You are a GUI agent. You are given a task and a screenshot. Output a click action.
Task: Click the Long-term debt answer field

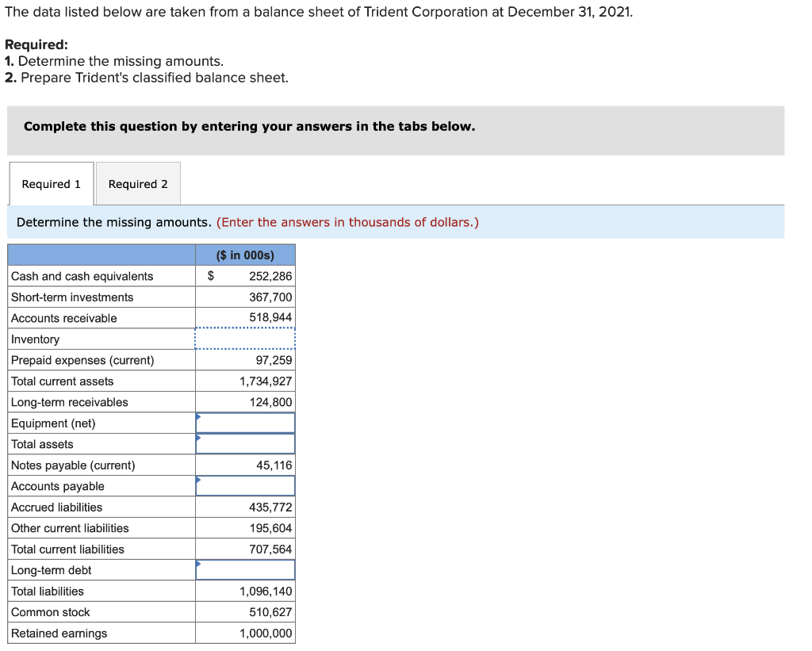point(246,569)
